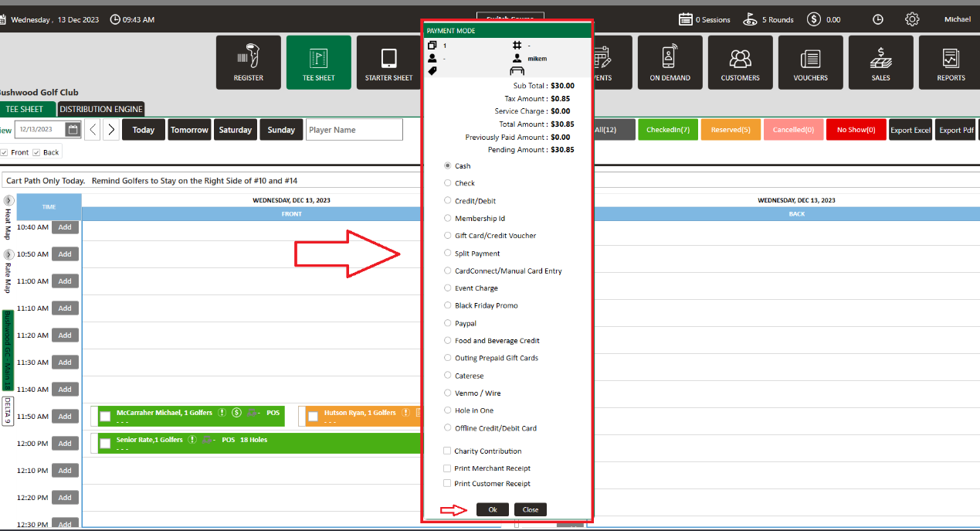Click the Export Excel button
The width and height of the screenshot is (980, 531).
910,130
